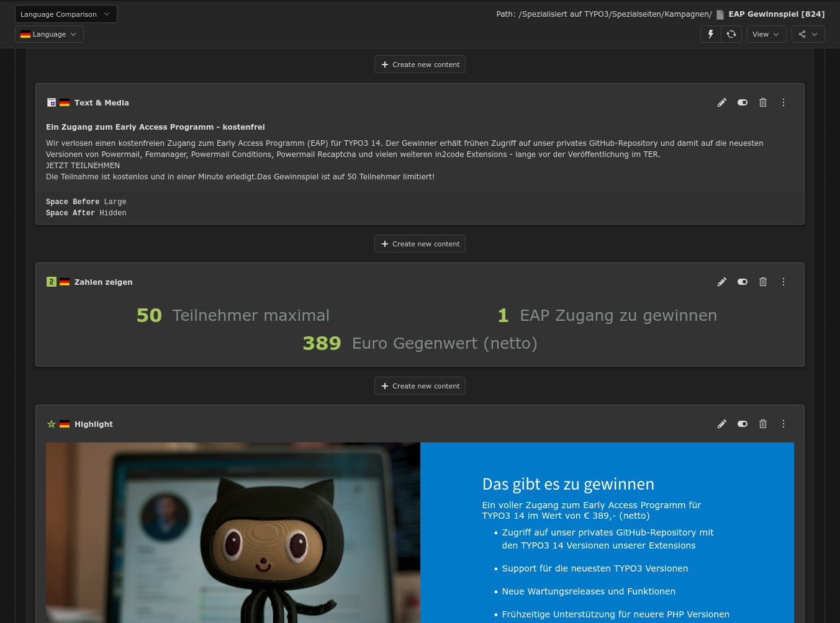The height and width of the screenshot is (623, 840).
Task: Open the Language Comparison mode dropdown
Action: pos(66,14)
